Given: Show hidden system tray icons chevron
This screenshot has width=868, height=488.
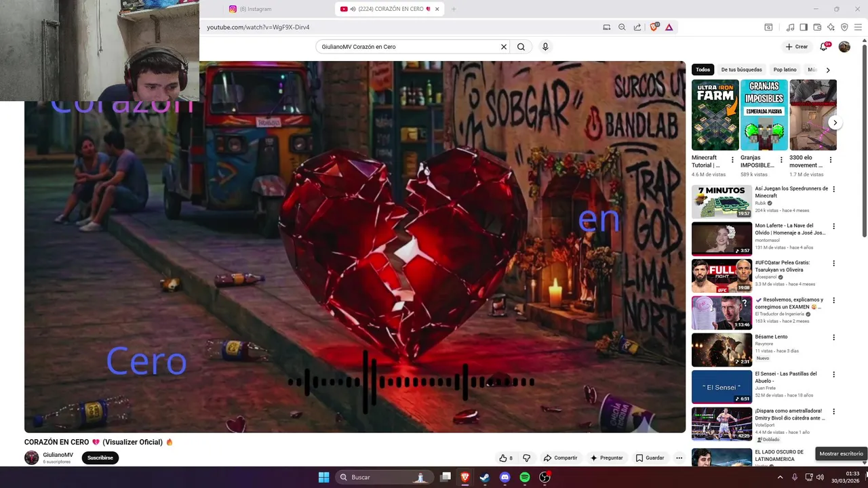Looking at the screenshot, I should point(780,477).
